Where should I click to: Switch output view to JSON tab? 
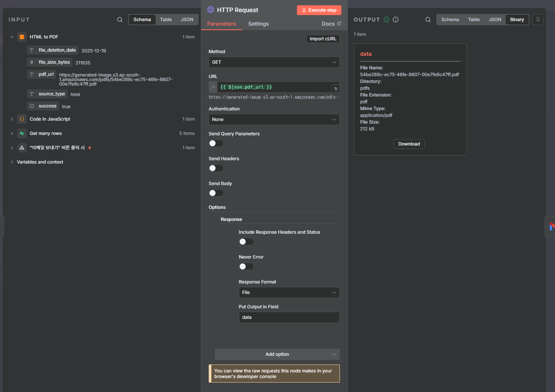[495, 20]
